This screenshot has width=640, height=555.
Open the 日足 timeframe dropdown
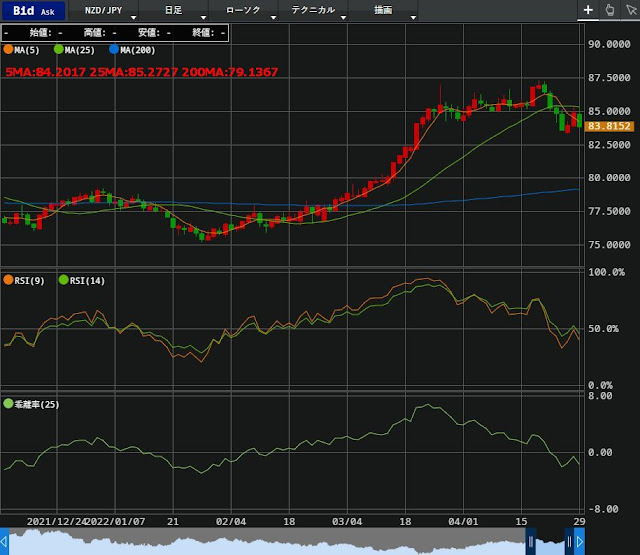pyautogui.click(x=174, y=11)
